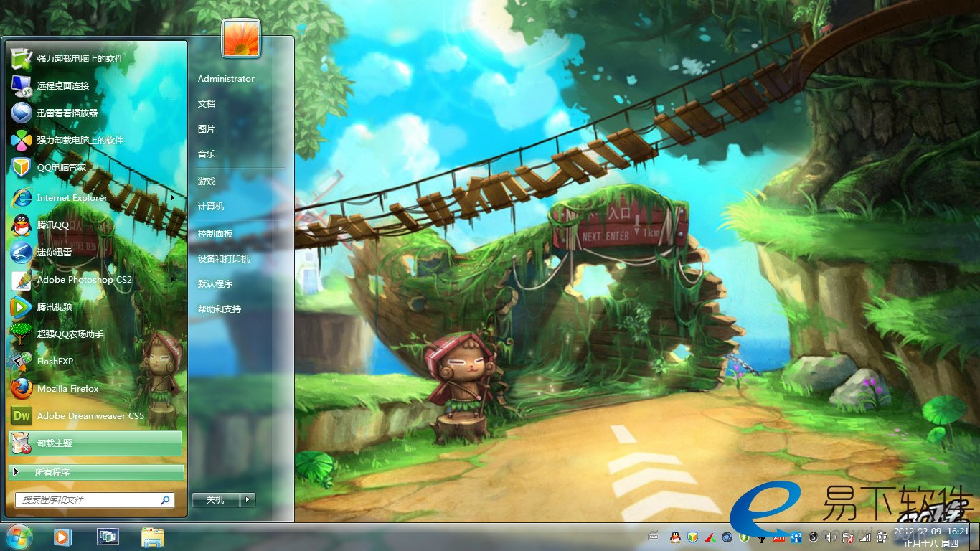Click the taskbar clock showing 16:21
Viewport: 980px width, 551px height.
pos(931,537)
